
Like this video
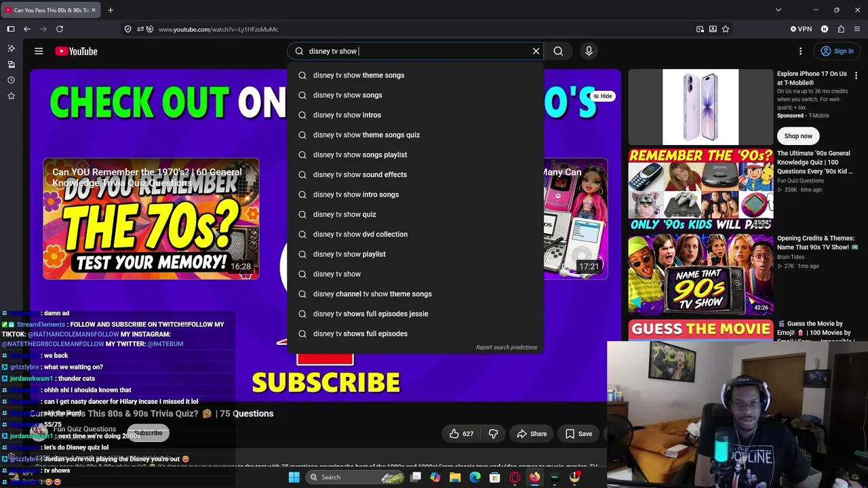(461, 434)
